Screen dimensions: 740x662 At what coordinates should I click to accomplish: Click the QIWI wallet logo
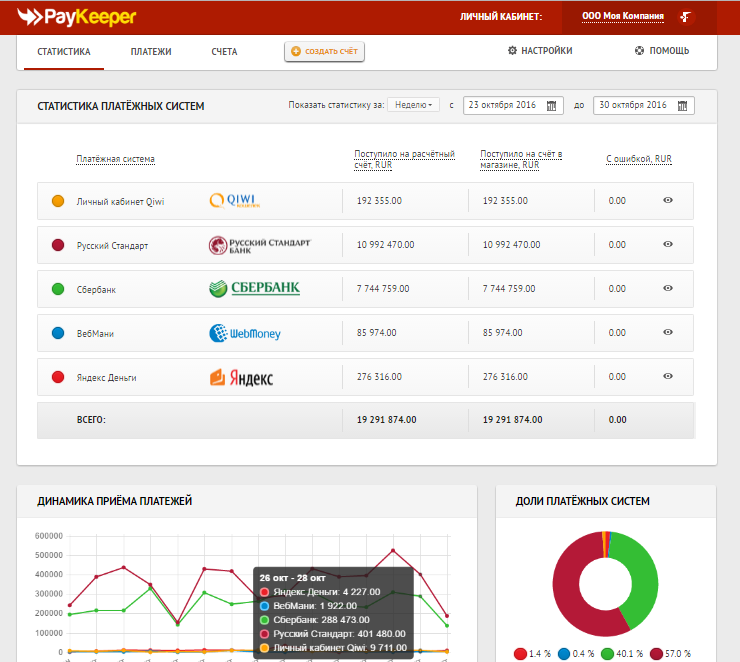click(235, 201)
